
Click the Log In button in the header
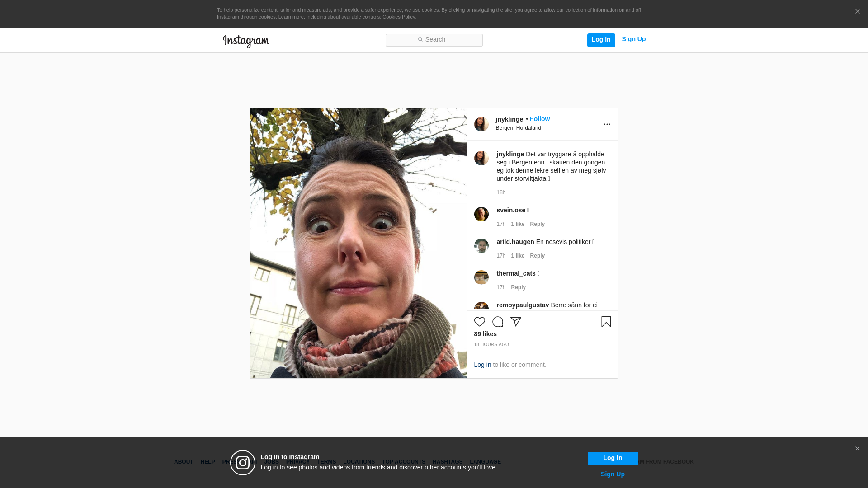tap(601, 40)
